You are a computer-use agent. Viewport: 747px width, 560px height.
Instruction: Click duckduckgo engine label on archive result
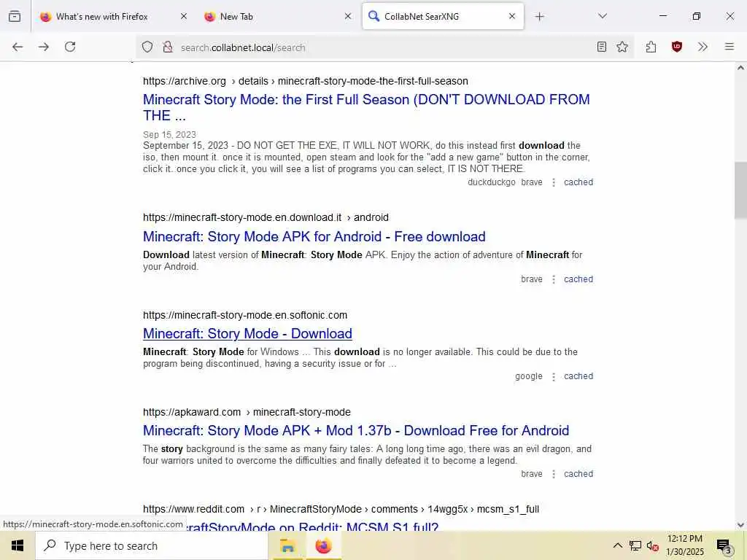click(491, 182)
